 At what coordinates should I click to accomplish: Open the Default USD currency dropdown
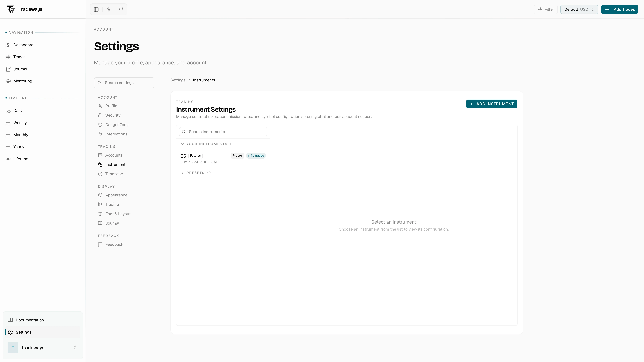tap(579, 9)
